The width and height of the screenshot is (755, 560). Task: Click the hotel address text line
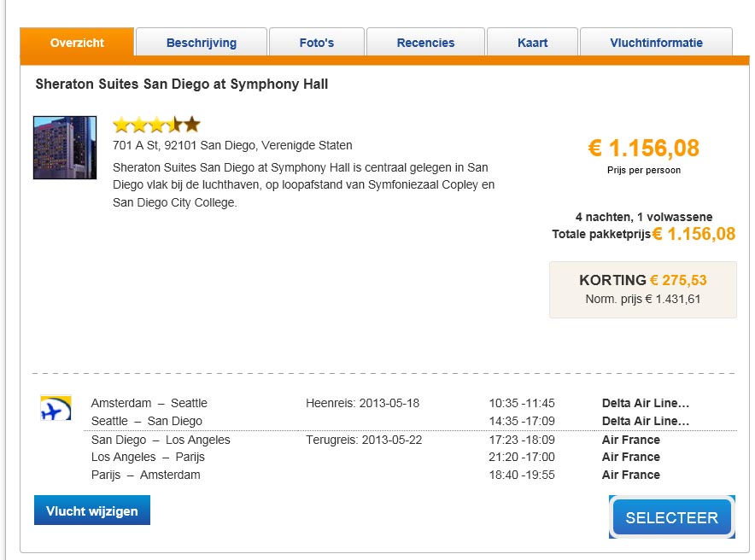pos(232,145)
